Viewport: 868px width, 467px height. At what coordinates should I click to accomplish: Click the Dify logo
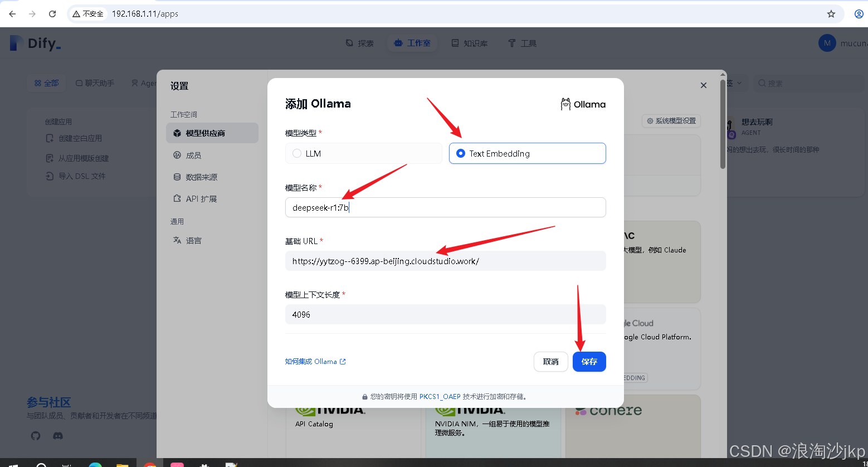pos(35,43)
